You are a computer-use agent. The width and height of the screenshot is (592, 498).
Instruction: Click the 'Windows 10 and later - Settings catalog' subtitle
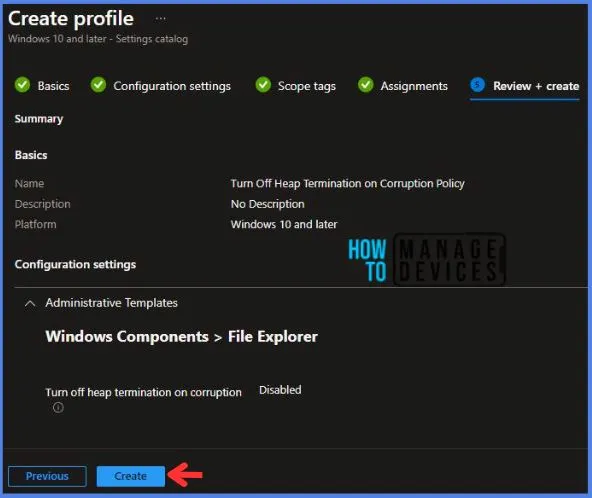[x=98, y=39]
